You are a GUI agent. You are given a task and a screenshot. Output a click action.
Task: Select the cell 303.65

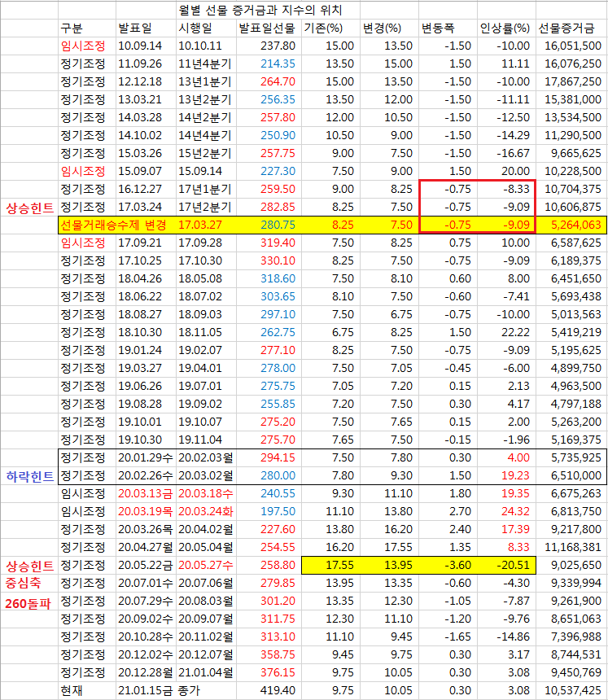pyautogui.click(x=278, y=296)
